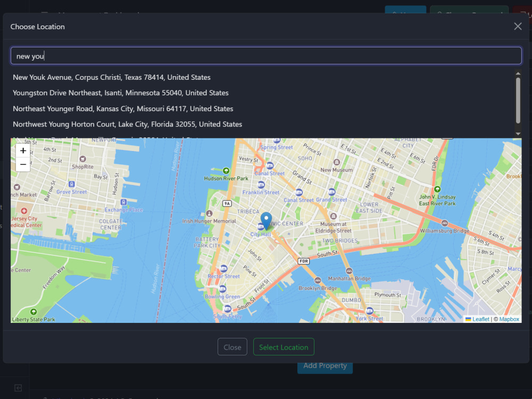Click the SOHO neighborhood label
532x399 pixels.
click(305, 159)
